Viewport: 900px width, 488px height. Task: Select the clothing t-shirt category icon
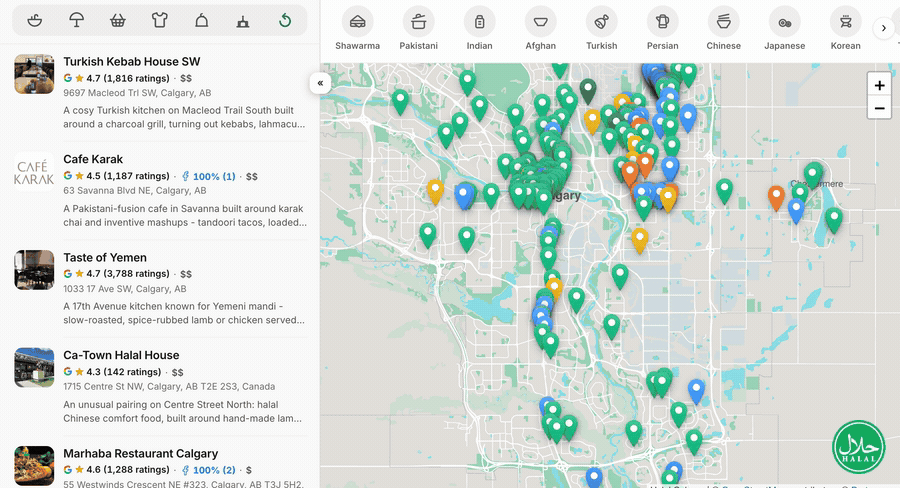click(160, 21)
